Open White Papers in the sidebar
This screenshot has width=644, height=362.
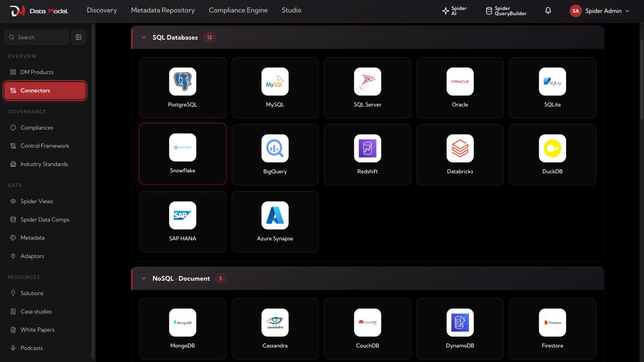[x=45, y=330]
